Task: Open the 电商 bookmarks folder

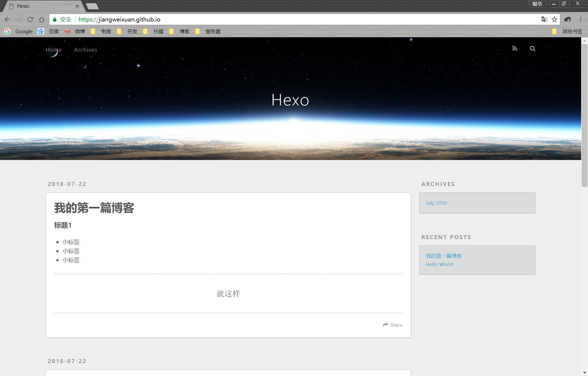Action: (101, 31)
